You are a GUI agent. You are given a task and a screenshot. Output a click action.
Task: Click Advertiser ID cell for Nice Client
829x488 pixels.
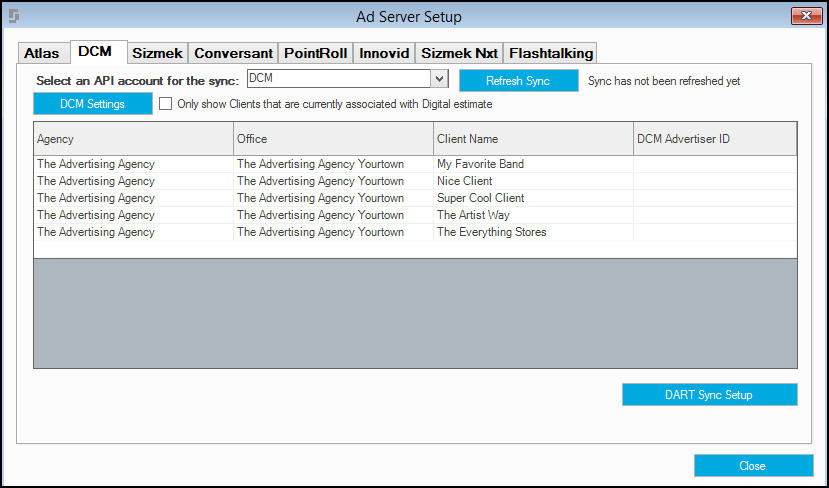[x=715, y=181]
